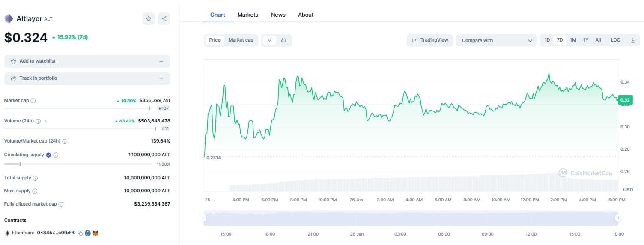Download chart data with download icon
644x245 pixels.
pos(633,40)
